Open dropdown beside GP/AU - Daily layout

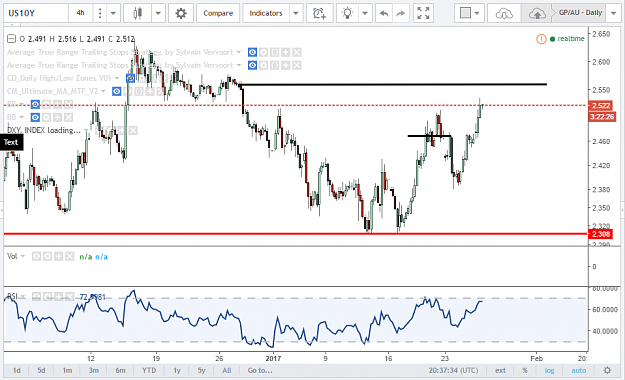coord(613,13)
